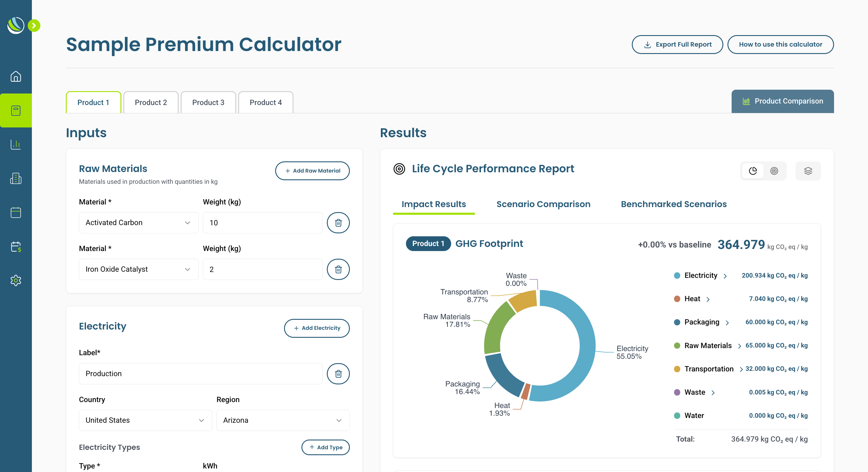Open the settings gear in sidebar
868x472 pixels.
[15, 280]
